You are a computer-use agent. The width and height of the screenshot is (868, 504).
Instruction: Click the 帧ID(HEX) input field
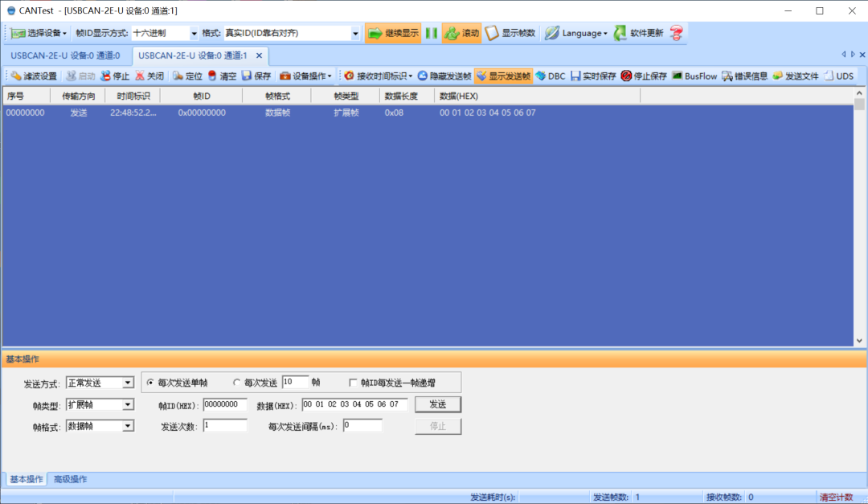coord(225,405)
